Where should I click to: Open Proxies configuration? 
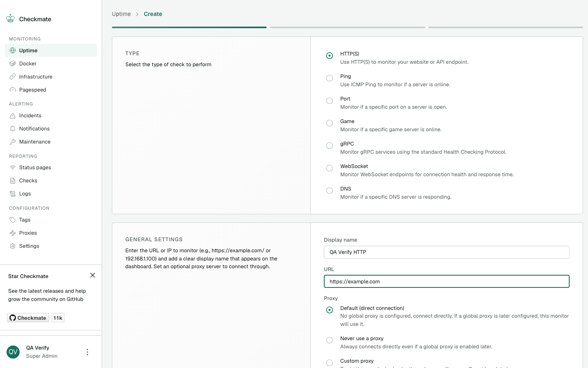coord(51,233)
